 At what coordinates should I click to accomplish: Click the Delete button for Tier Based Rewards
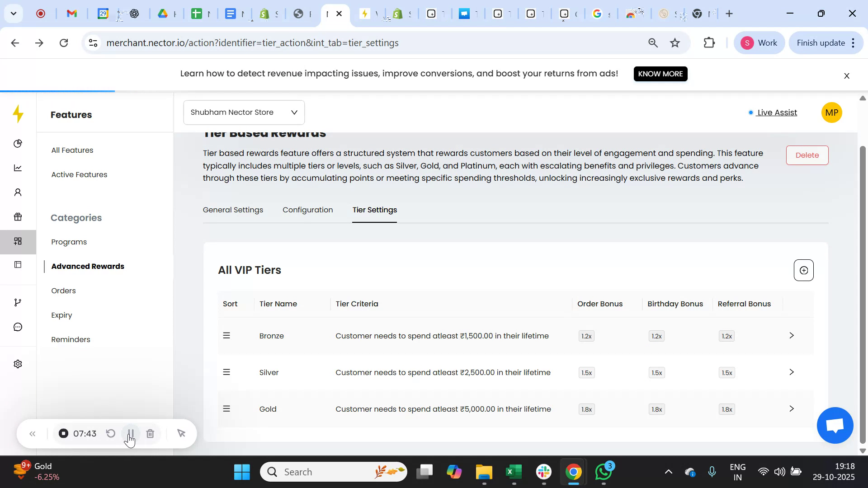coord(807,155)
